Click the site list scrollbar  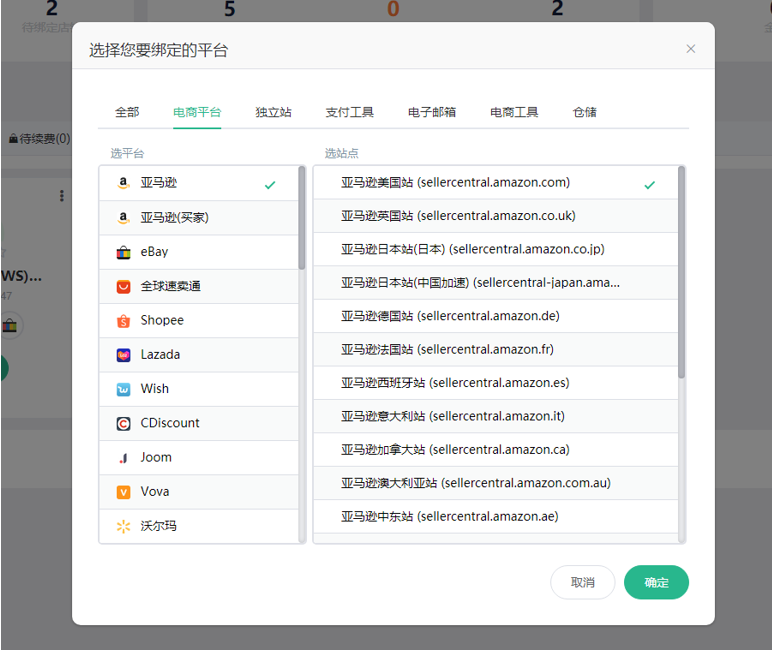682,272
